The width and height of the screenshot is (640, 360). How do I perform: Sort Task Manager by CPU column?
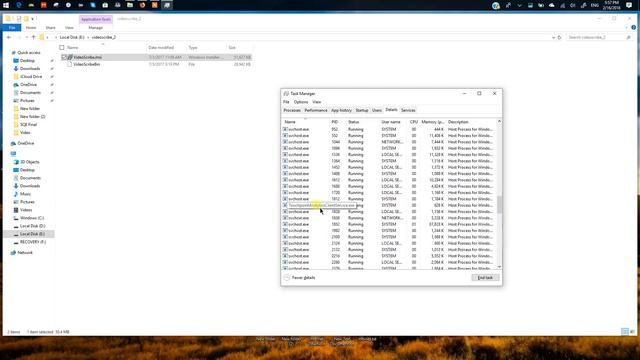coord(414,122)
